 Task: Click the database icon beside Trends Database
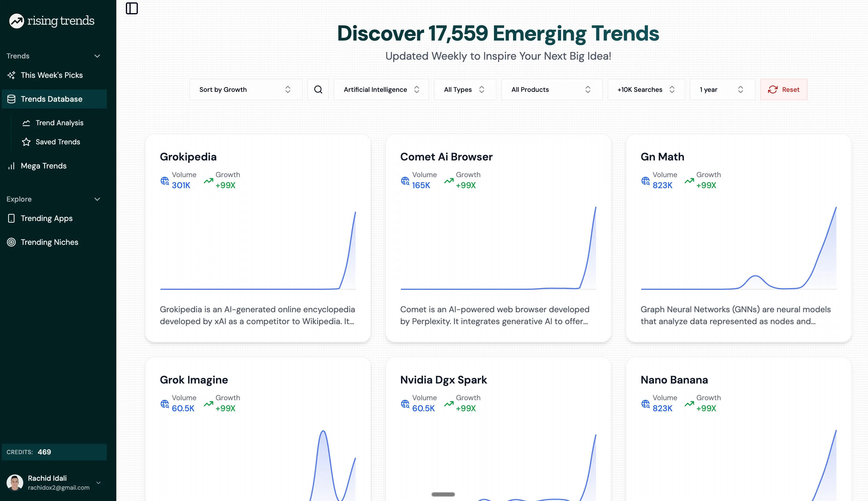click(x=11, y=99)
